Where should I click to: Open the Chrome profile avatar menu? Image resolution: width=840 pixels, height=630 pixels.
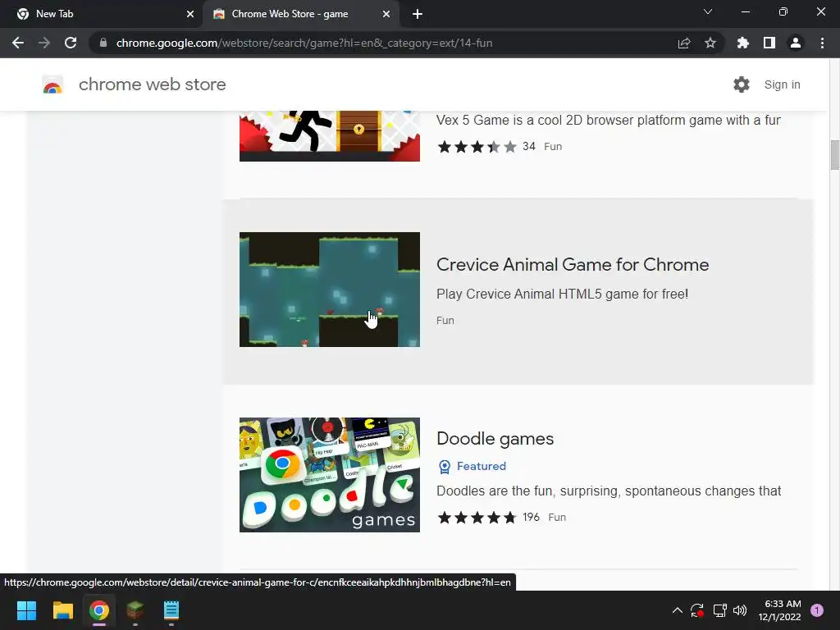(x=796, y=43)
